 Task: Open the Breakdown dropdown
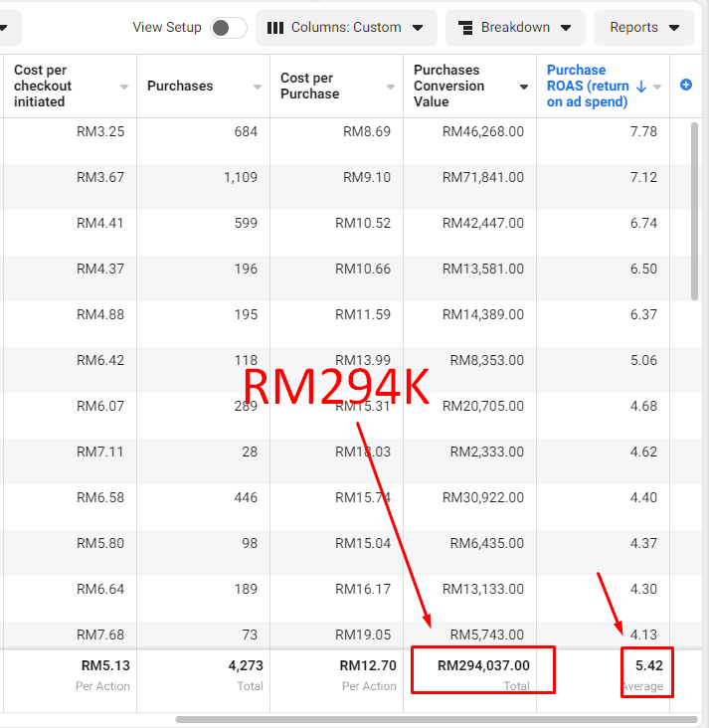coord(515,28)
